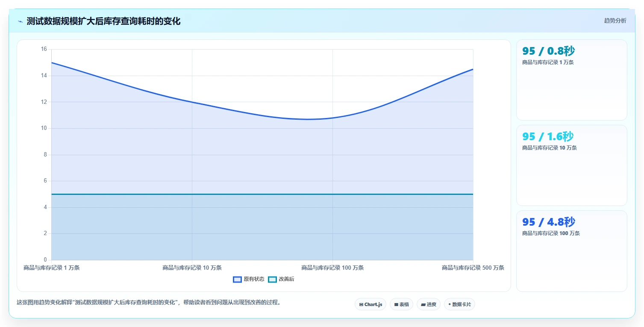Click the teal 改善后 legend swatch
Viewport: 644px width, 327px height.
coord(272,279)
